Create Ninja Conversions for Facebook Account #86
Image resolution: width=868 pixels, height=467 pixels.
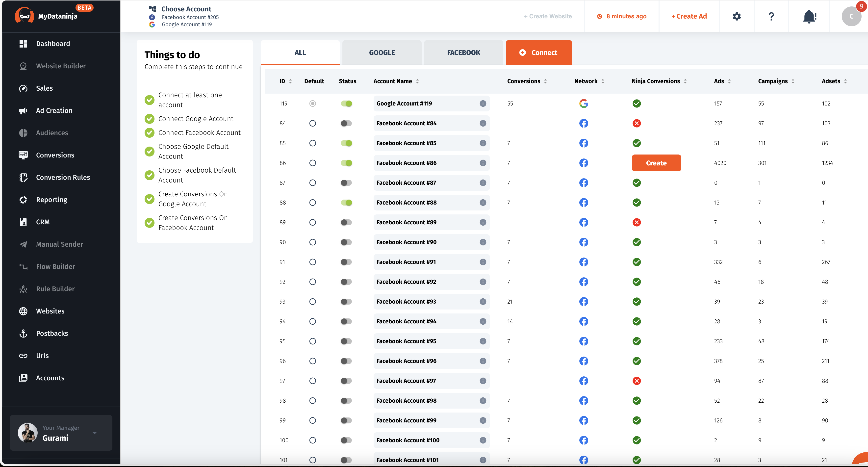(x=656, y=163)
